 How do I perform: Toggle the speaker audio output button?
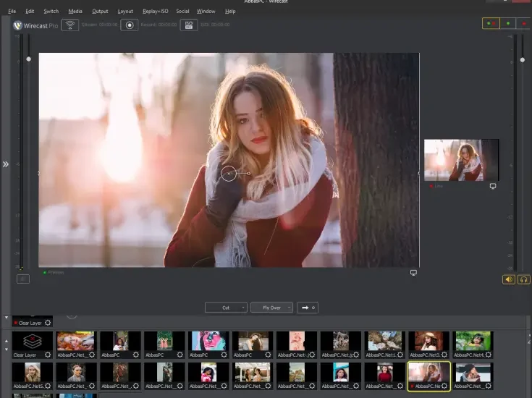coord(509,279)
